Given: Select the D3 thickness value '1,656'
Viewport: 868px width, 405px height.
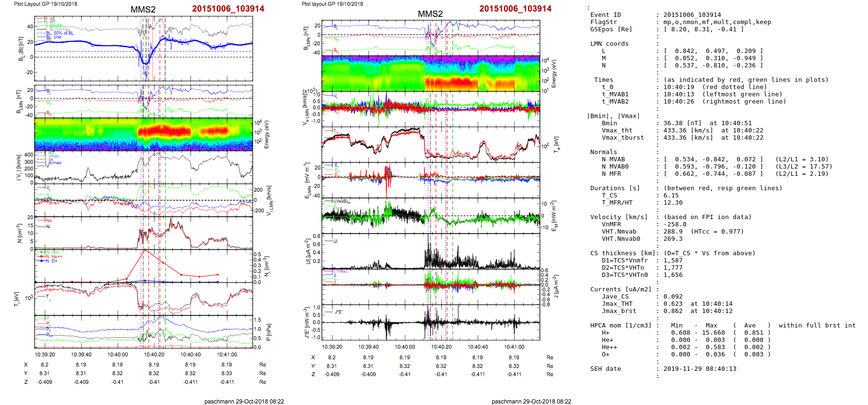Looking at the screenshot, I should click(673, 275).
